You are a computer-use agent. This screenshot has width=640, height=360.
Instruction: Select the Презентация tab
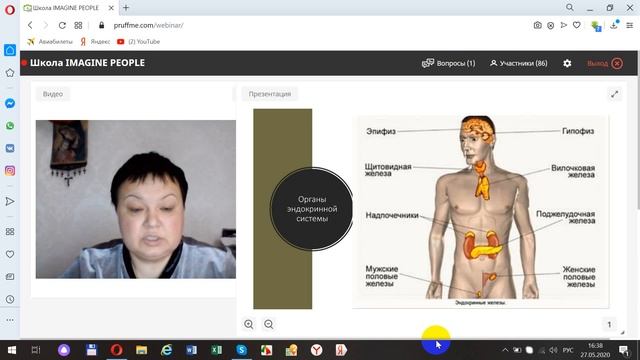pyautogui.click(x=270, y=94)
